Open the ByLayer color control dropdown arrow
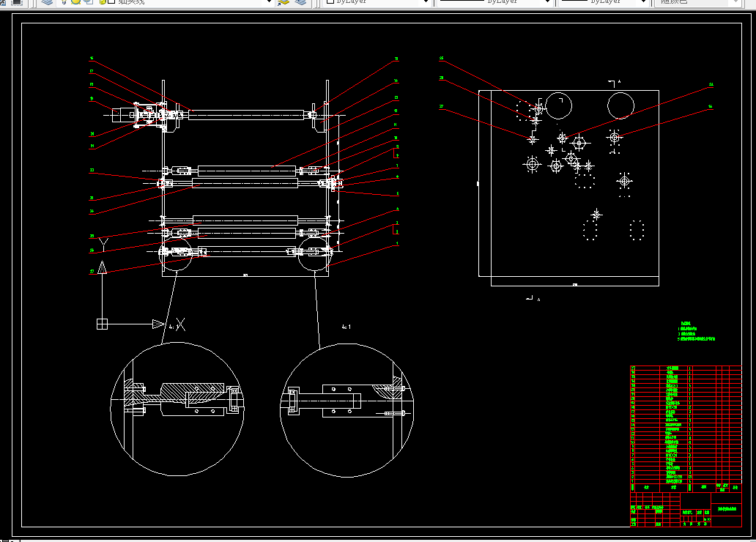 426,2
